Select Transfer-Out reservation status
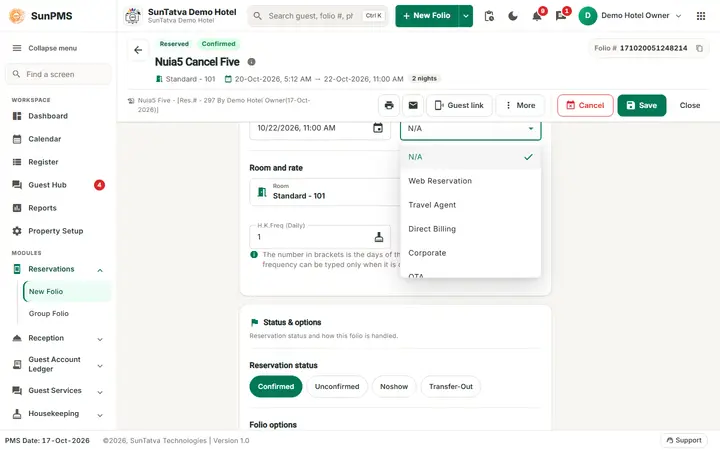The height and width of the screenshot is (450, 720). [x=450, y=387]
